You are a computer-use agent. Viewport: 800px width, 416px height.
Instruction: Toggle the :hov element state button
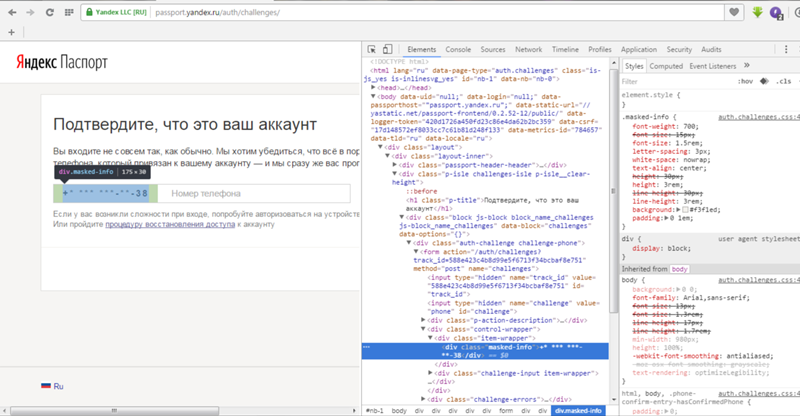745,81
